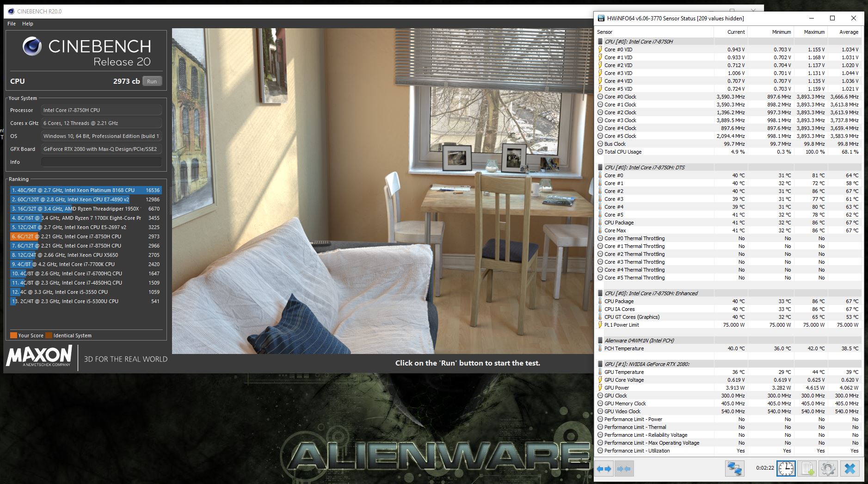Click the blue X close-sensors button
This screenshot has width=868, height=484.
850,469
